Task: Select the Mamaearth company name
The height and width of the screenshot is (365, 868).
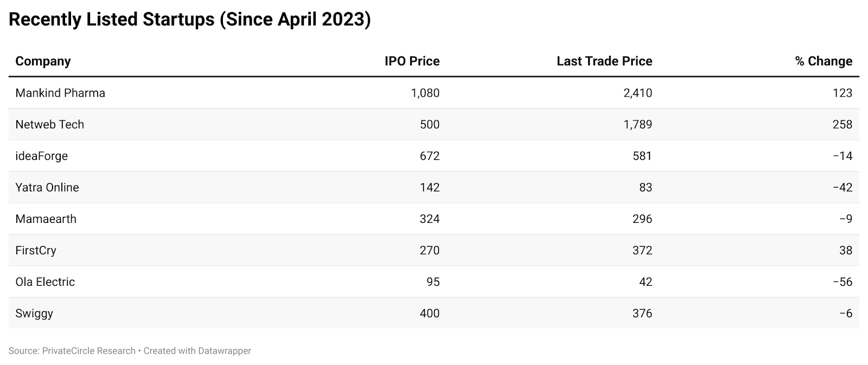Action: [46, 219]
